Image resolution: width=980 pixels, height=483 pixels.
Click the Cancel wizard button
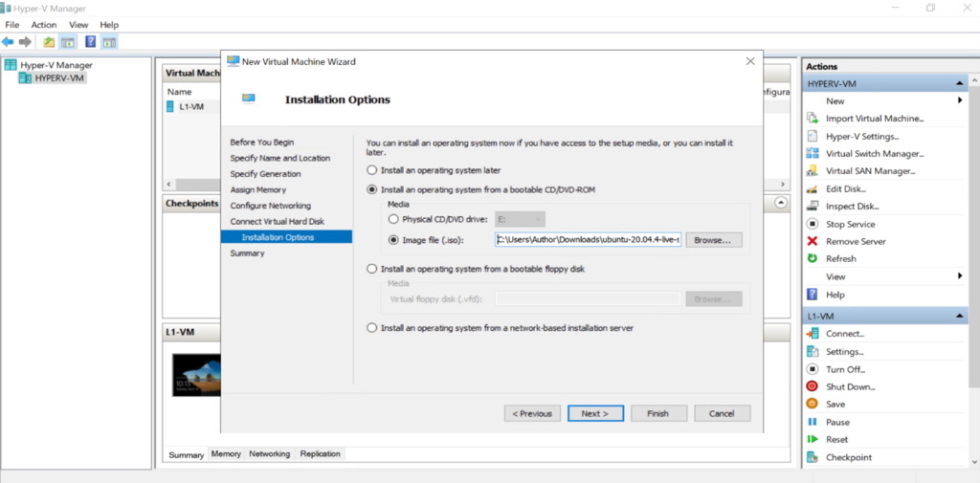[722, 413]
